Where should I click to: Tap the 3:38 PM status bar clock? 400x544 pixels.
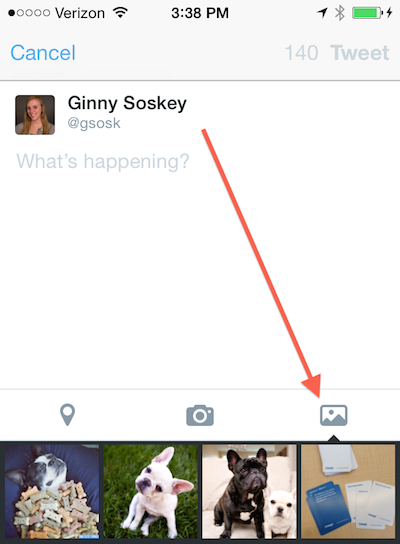(200, 13)
